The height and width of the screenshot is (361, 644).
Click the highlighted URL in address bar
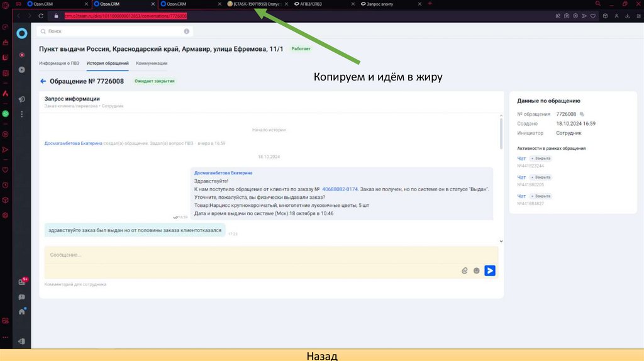[x=126, y=16]
